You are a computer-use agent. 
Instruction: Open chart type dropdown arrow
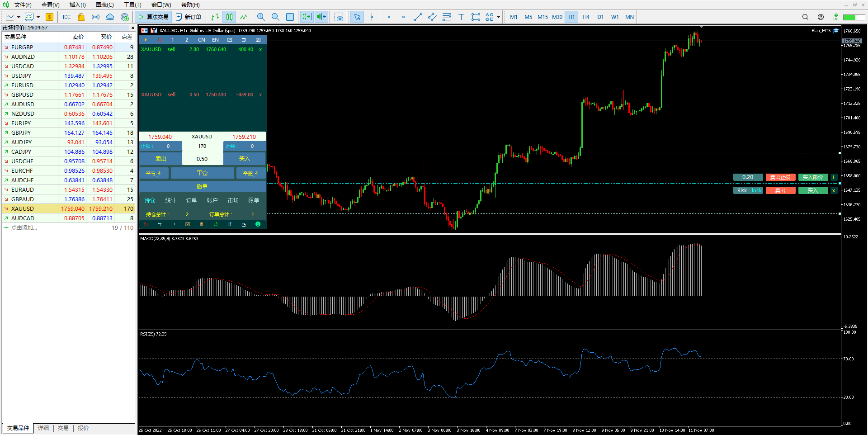coord(19,17)
